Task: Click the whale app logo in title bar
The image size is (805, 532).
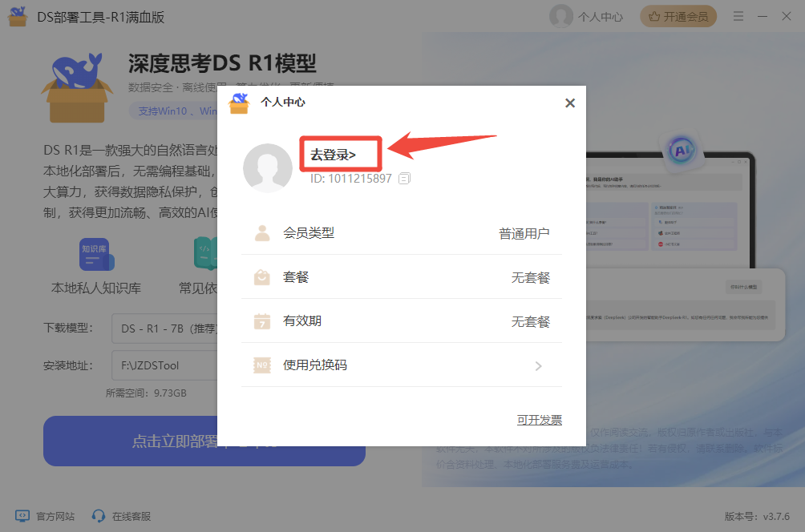Action: point(18,16)
